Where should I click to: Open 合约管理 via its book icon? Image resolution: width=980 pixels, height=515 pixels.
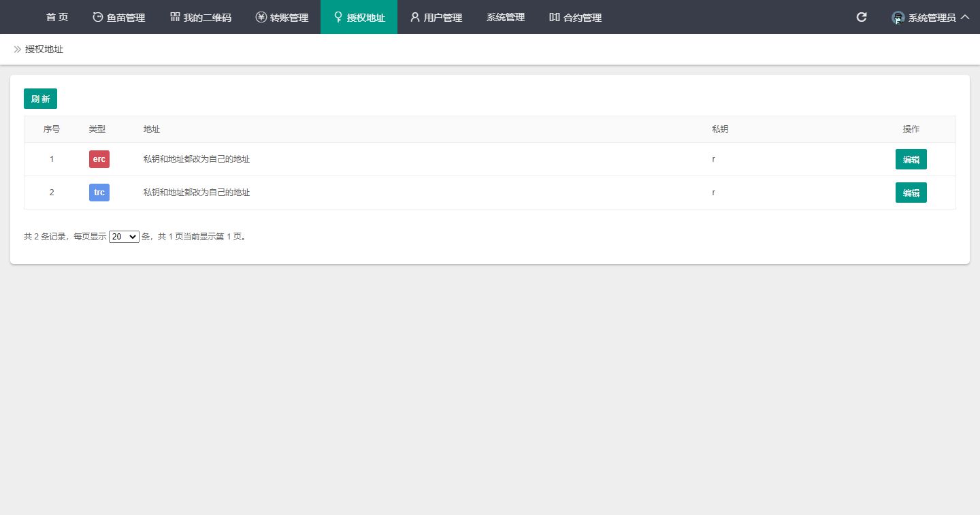click(x=555, y=17)
